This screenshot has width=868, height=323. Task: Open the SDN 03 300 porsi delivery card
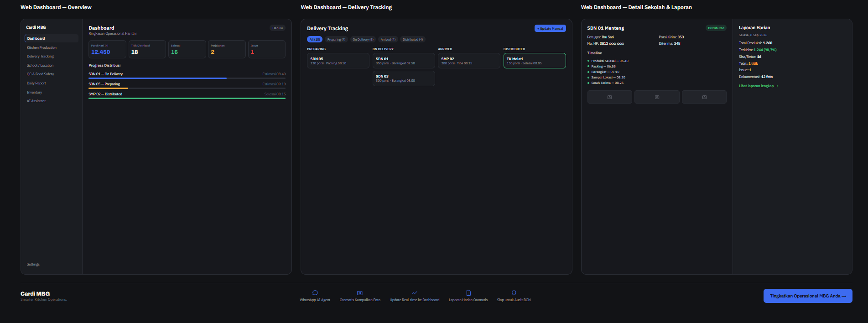click(404, 78)
